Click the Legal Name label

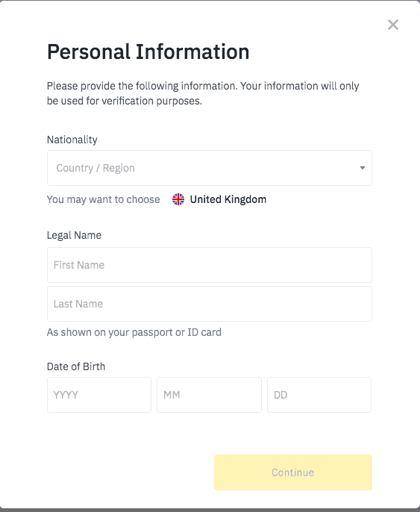[74, 235]
